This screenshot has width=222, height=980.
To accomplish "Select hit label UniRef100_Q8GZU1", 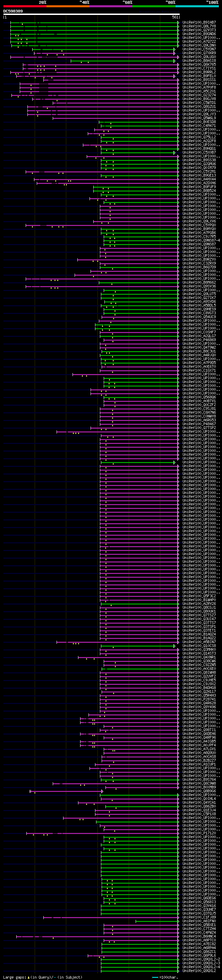I will 199,106.
